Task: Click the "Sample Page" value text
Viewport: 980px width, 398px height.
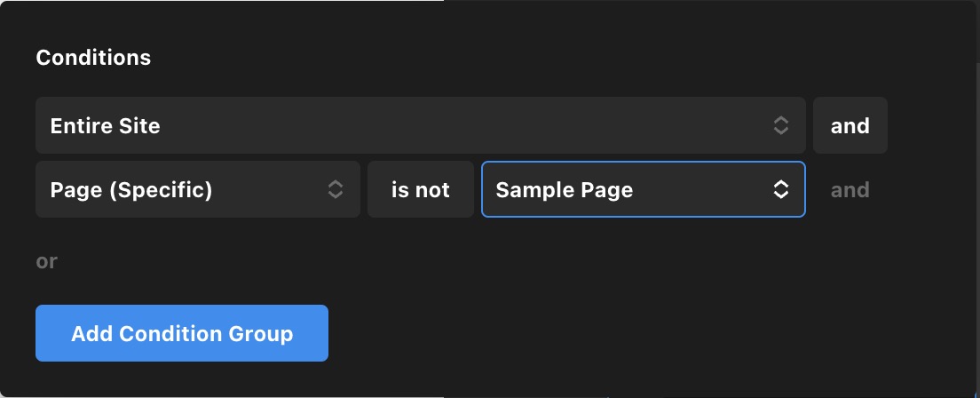Action: click(564, 189)
